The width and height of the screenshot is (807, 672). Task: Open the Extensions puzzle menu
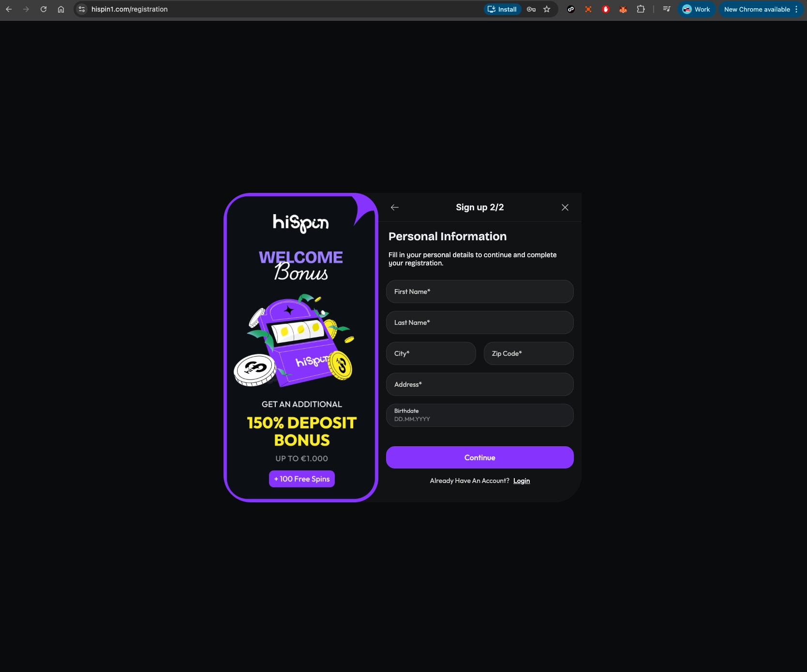pos(641,9)
